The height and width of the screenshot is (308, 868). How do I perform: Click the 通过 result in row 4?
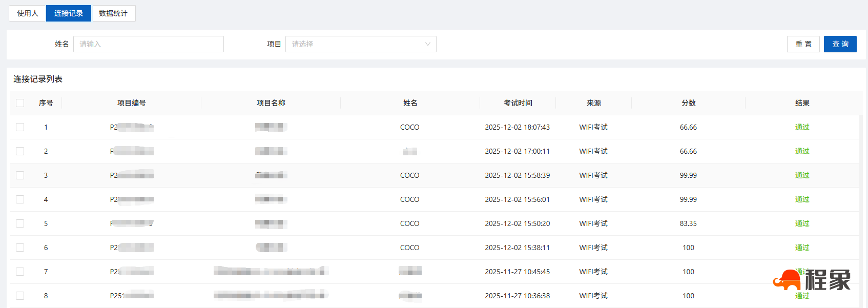(802, 199)
